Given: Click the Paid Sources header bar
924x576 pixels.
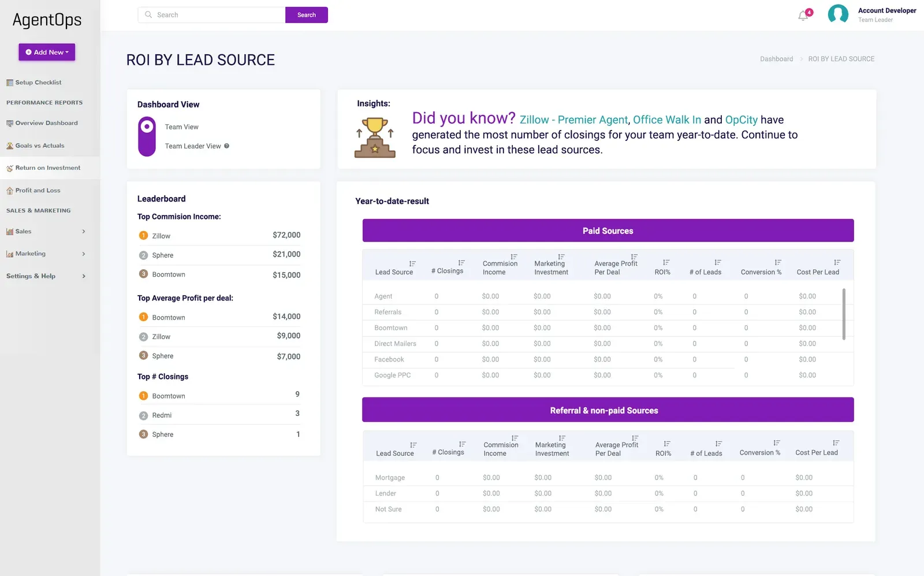Looking at the screenshot, I should pyautogui.click(x=608, y=231).
